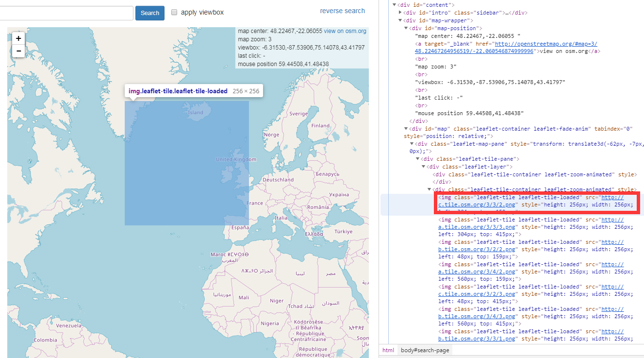
Task: Collapse the div with id 'map-position'
Action: click(406, 28)
